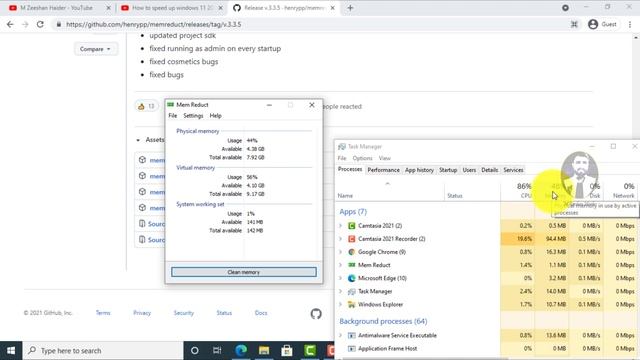
Task: Launch Microsoft Edge from the taskbar
Action: tap(241, 351)
